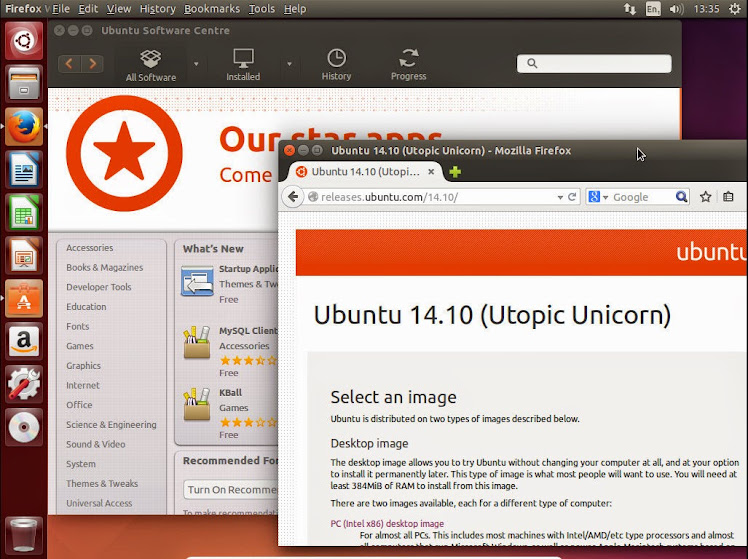Browse the Sound & Video category

[x=96, y=444]
